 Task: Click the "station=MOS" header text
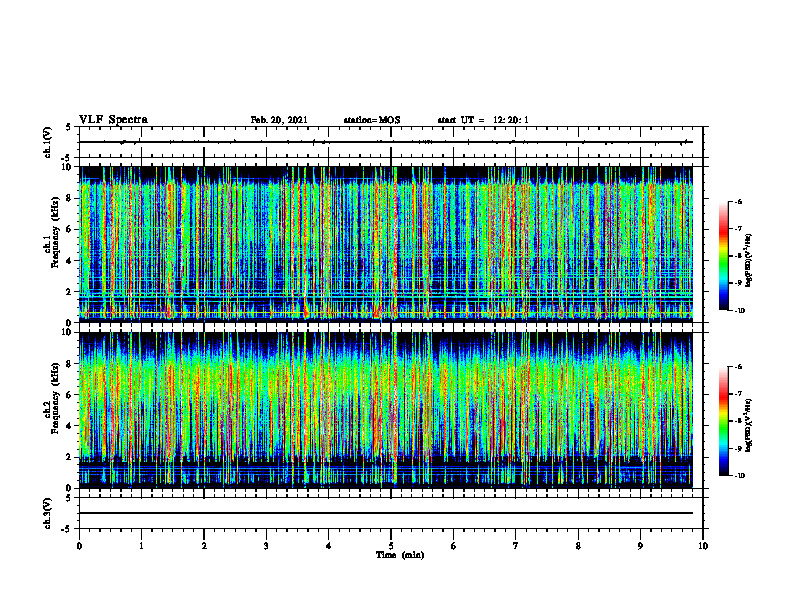(x=372, y=120)
